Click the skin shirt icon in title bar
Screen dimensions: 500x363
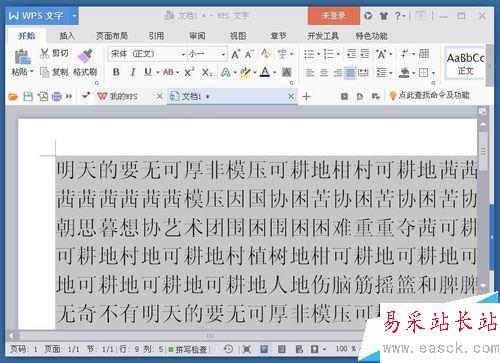pyautogui.click(x=384, y=15)
